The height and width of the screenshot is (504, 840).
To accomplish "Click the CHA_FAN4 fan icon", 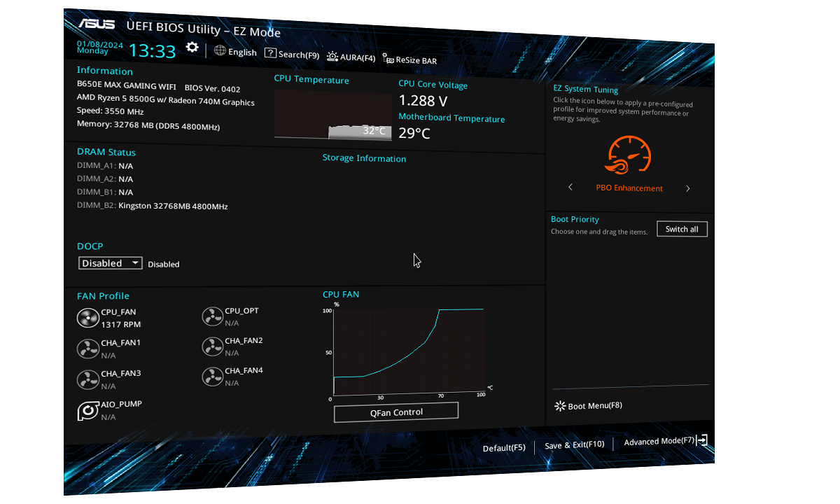I will 212,377.
